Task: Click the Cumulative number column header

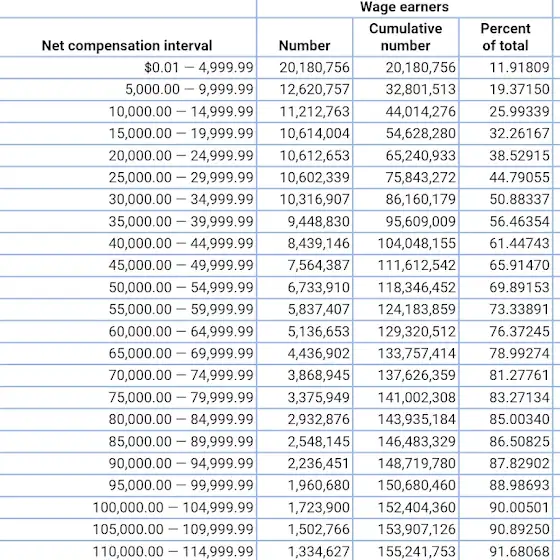Action: 405,37
